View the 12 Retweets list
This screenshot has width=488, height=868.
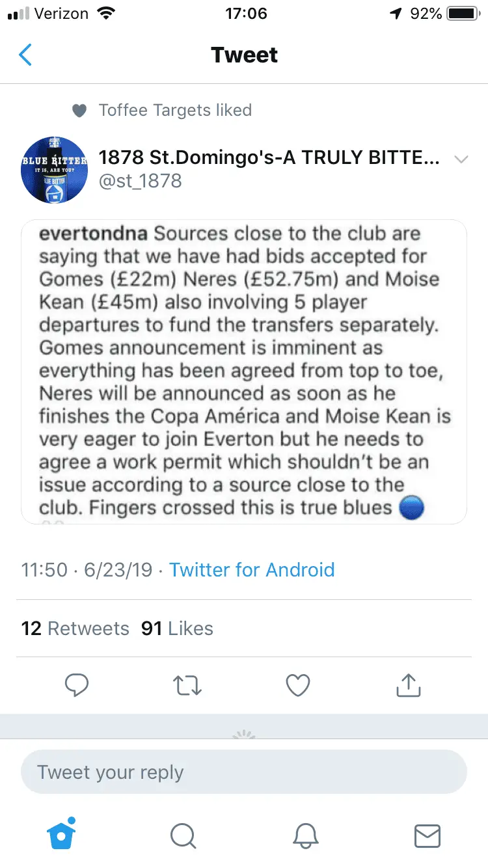tap(75, 629)
